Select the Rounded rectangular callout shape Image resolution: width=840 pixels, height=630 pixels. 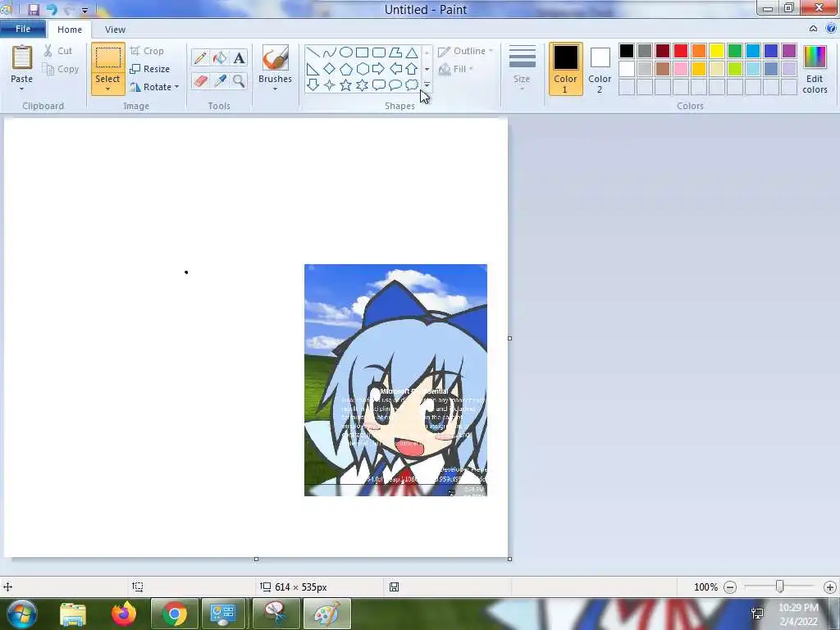coord(379,84)
